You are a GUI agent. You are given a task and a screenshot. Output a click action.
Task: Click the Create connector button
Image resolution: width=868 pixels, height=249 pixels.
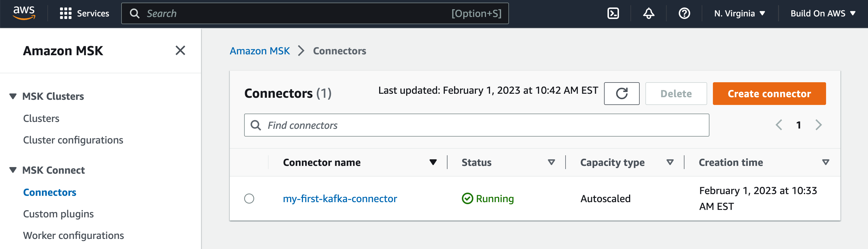point(769,93)
